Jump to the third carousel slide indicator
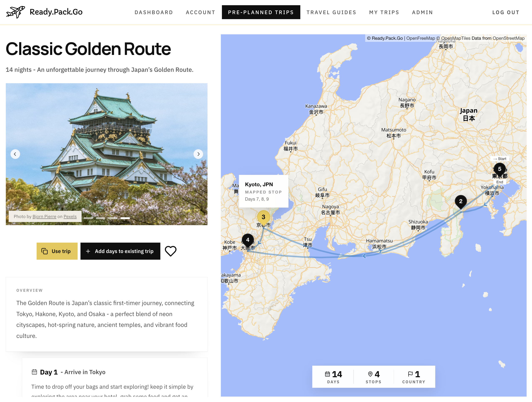 (113, 218)
